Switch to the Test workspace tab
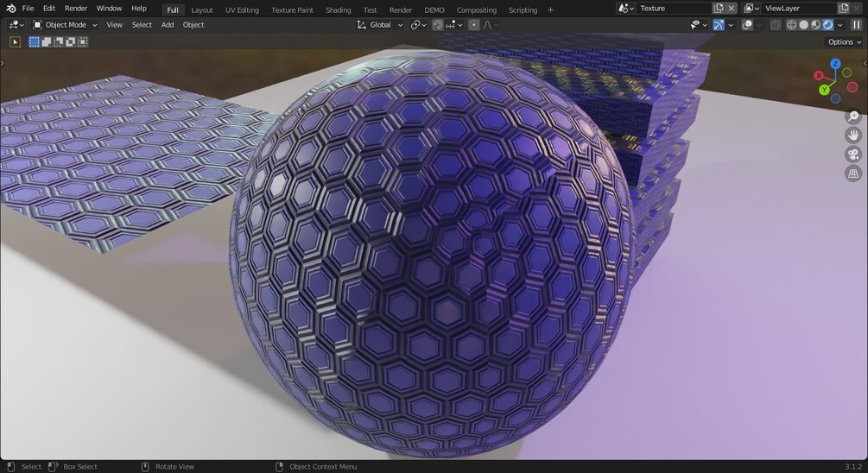This screenshot has height=473, width=868. point(370,10)
